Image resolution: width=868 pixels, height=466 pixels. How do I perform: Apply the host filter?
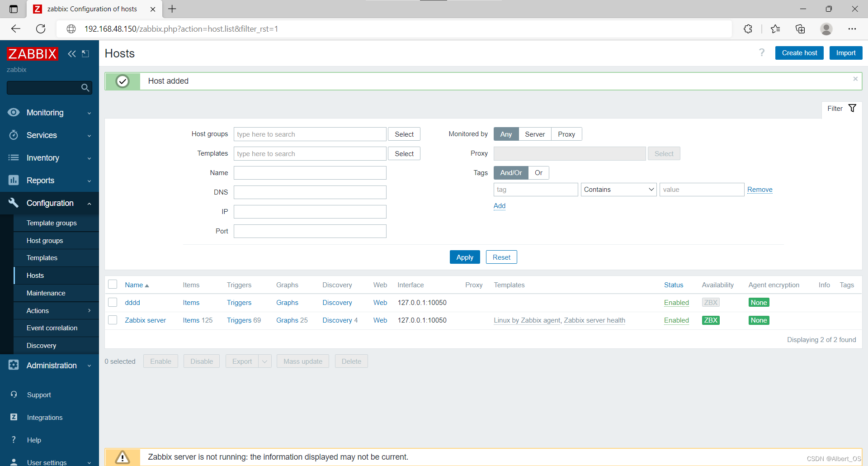(465, 257)
